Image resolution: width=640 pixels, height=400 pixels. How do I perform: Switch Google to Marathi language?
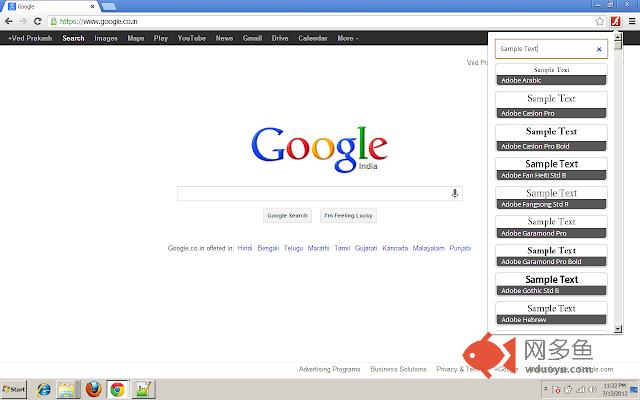pyautogui.click(x=318, y=248)
